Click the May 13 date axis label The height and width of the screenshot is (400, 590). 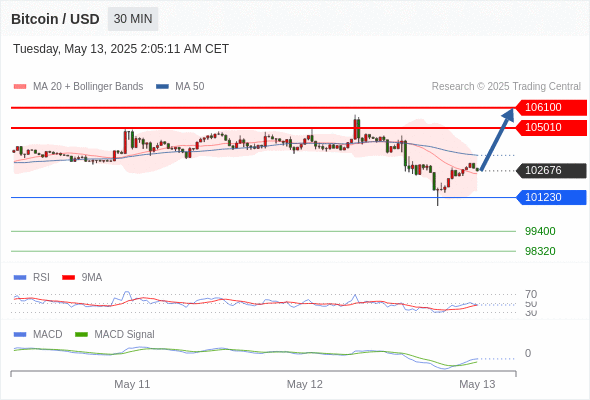[x=477, y=384]
